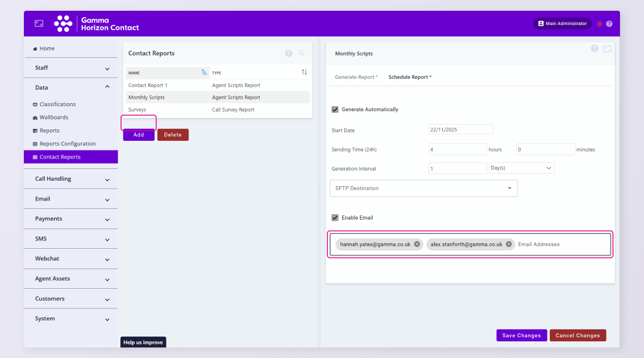Viewport: 644px width, 358px height.
Task: Click the red bug icon in header
Action: 599,24
